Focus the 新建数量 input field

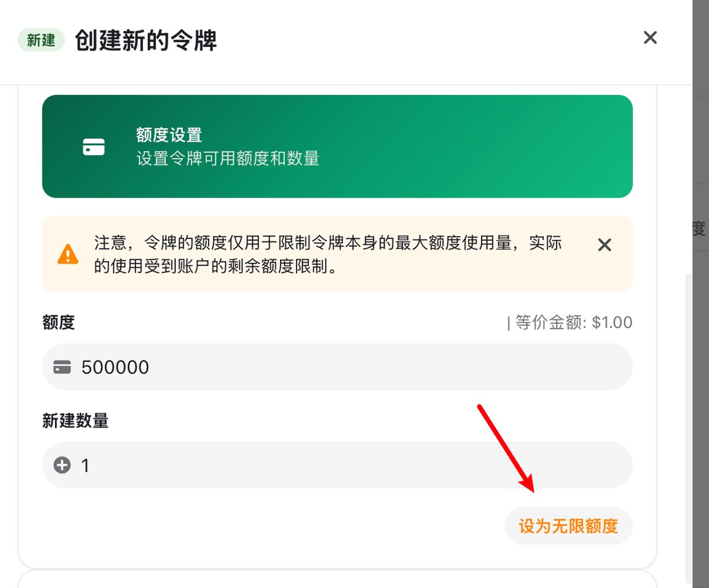click(x=354, y=466)
